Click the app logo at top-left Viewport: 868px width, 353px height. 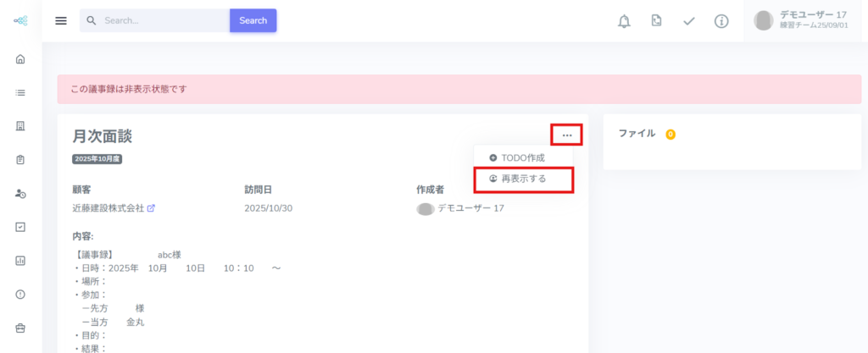20,20
